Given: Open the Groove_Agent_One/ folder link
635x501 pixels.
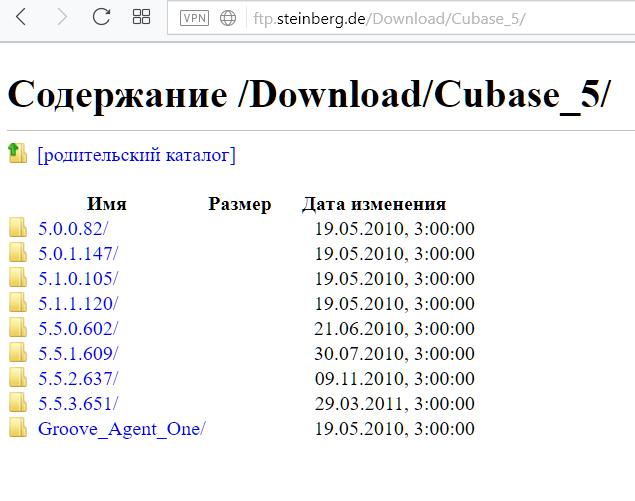Looking at the screenshot, I should (x=122, y=429).
